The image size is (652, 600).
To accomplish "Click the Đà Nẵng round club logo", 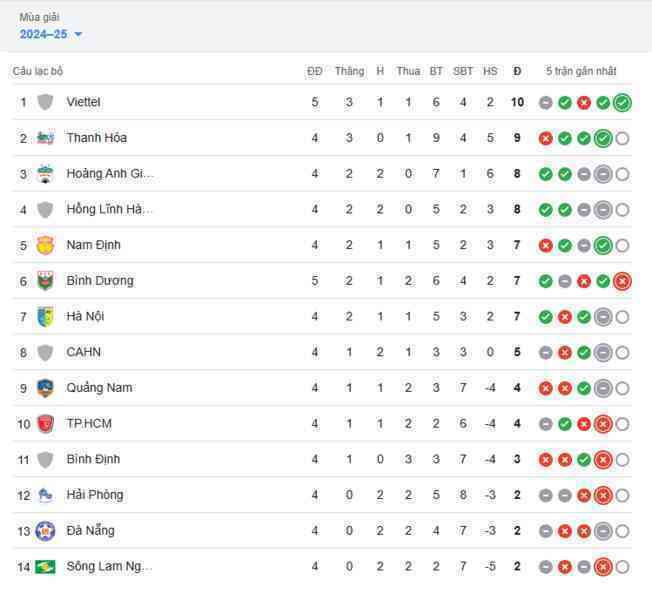I will click(45, 531).
